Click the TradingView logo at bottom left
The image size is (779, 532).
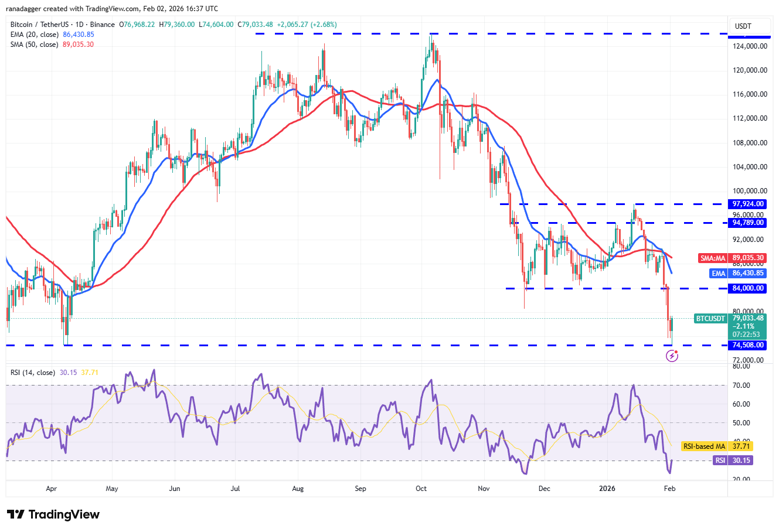click(53, 514)
